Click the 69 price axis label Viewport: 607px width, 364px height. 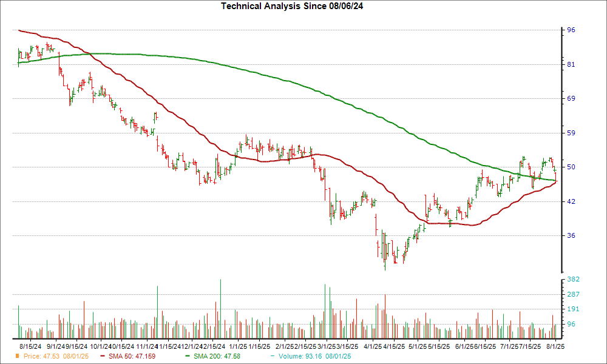coord(571,98)
